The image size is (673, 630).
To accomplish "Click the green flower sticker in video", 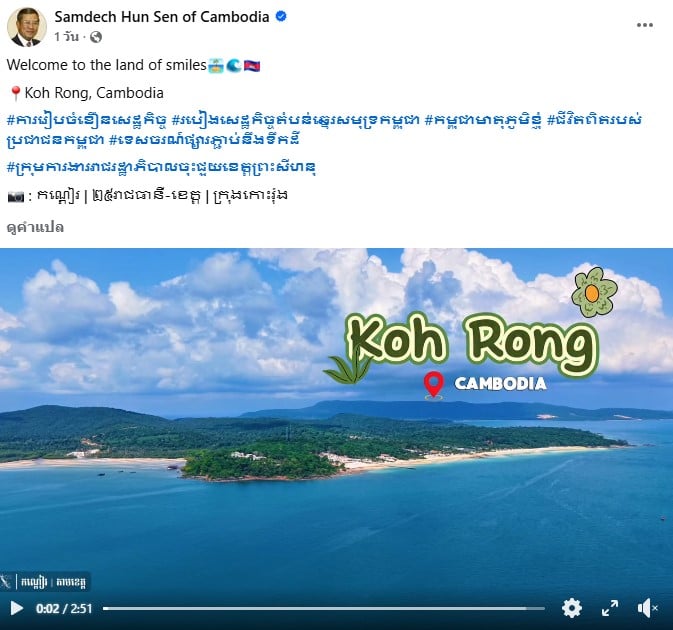I will point(594,292).
